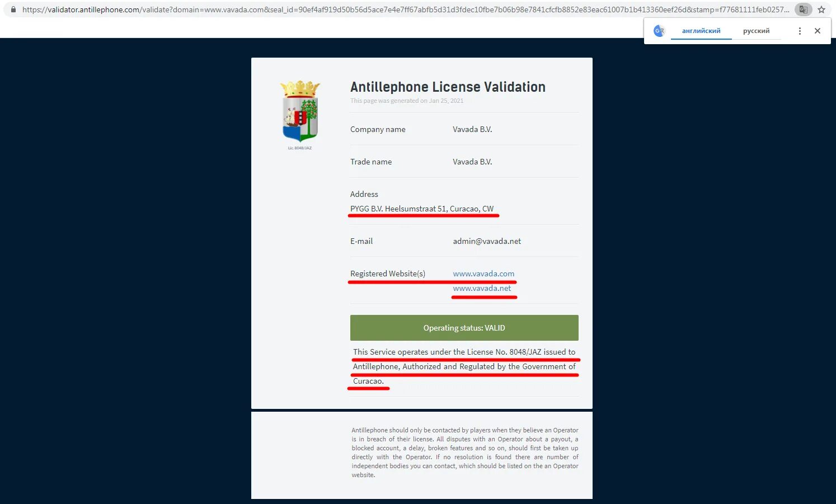Open the www.vavada.net link
This screenshot has height=504, width=836.
coord(482,288)
